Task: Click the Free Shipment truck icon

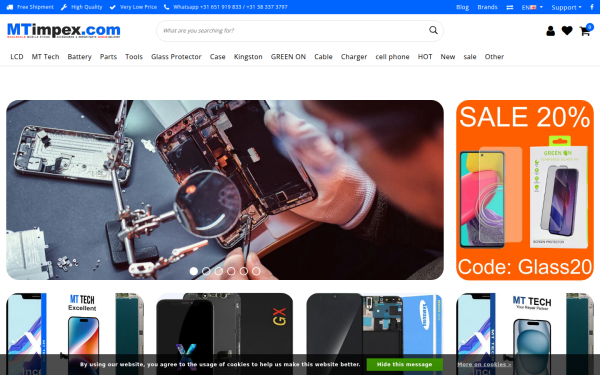Action: click(x=10, y=7)
